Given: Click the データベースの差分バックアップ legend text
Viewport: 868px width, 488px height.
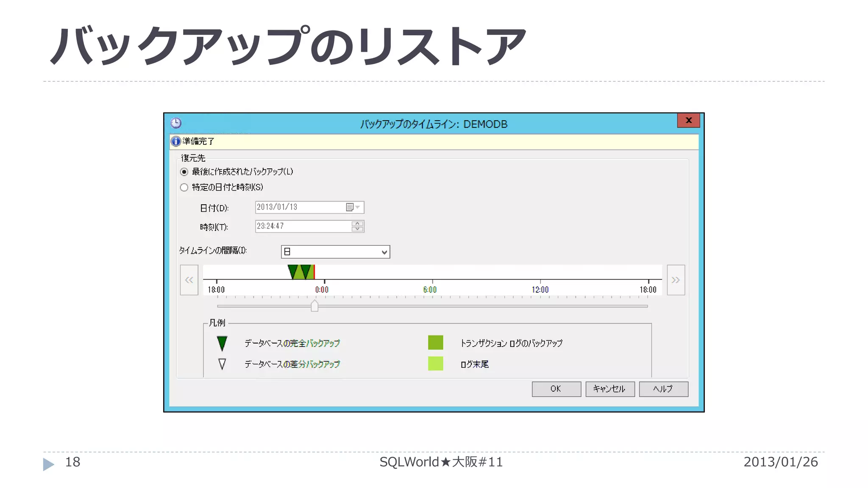Looking at the screenshot, I should (292, 364).
